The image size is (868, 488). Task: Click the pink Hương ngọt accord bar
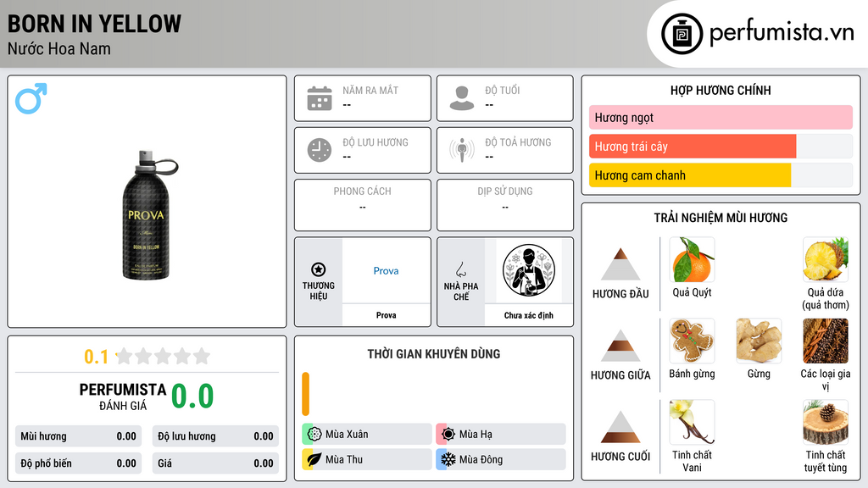pyautogui.click(x=721, y=117)
